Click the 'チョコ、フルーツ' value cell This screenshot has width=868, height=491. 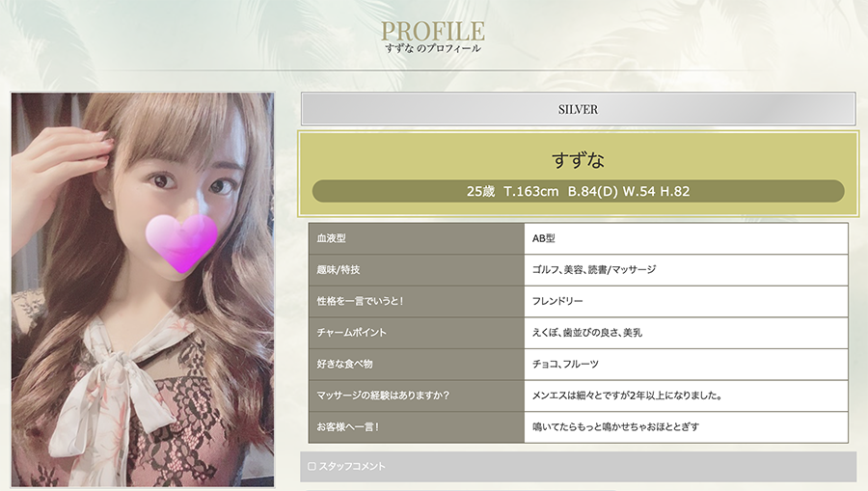click(x=686, y=365)
